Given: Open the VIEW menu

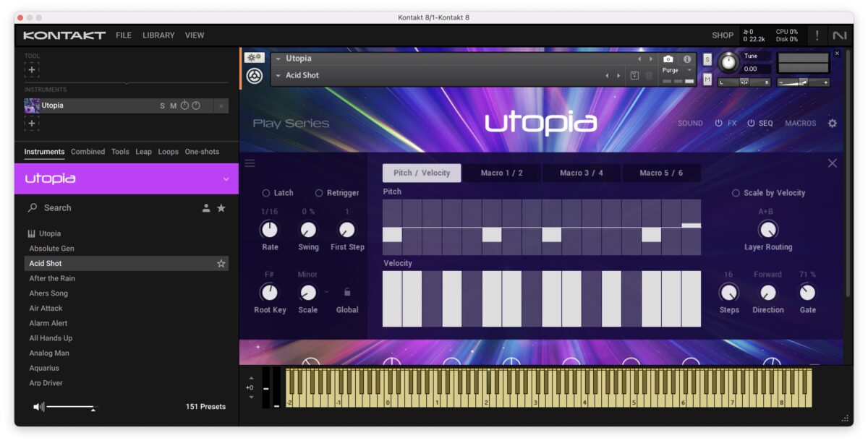Looking at the screenshot, I should coord(195,35).
